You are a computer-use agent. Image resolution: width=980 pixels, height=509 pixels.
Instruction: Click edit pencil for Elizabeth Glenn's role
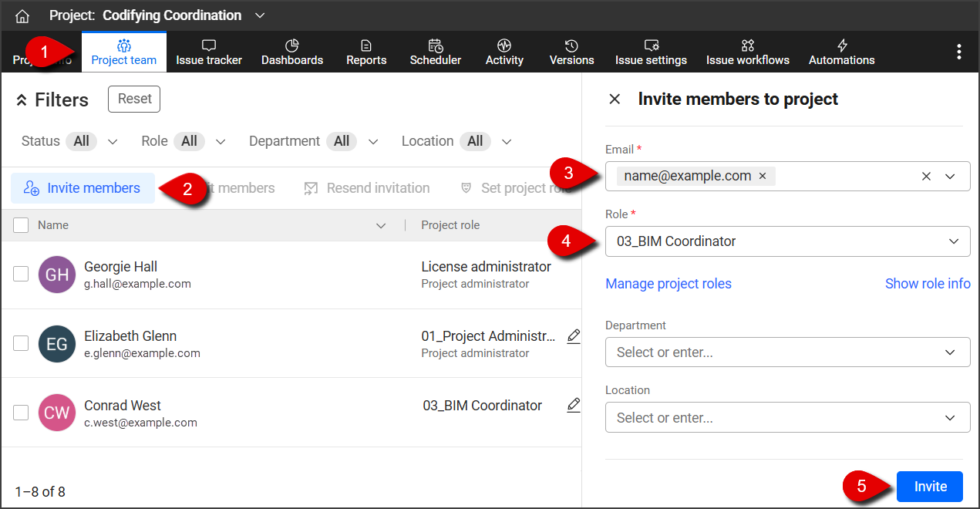(573, 336)
